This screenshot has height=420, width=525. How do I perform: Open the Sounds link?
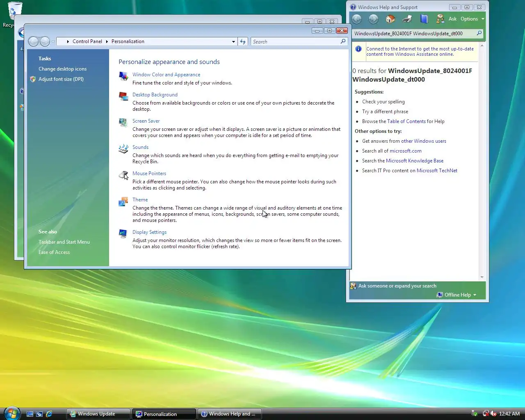(140, 147)
